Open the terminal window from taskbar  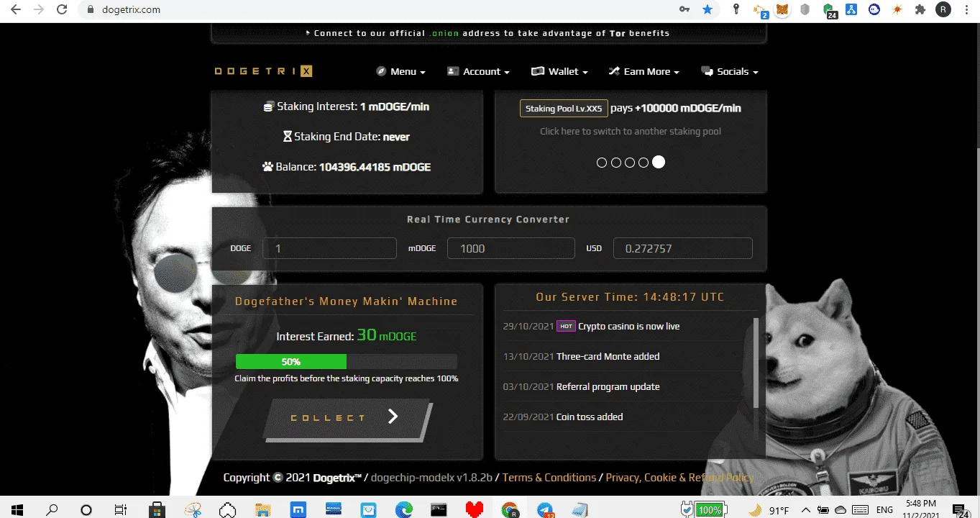pyautogui.click(x=439, y=509)
